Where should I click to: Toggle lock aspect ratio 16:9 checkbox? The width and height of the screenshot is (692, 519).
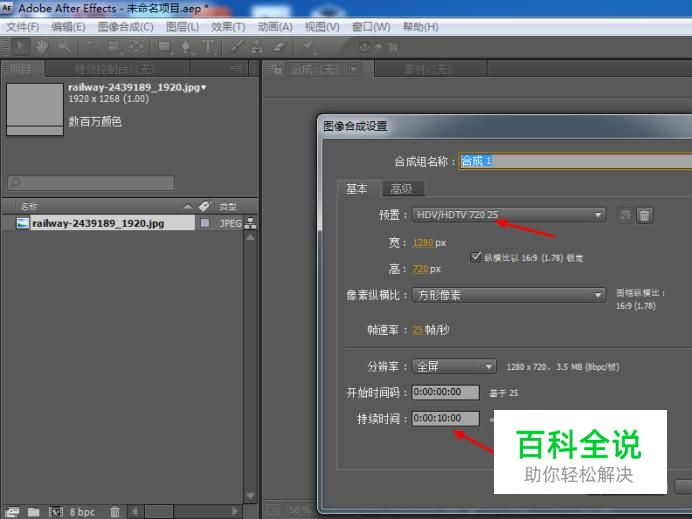[475, 257]
